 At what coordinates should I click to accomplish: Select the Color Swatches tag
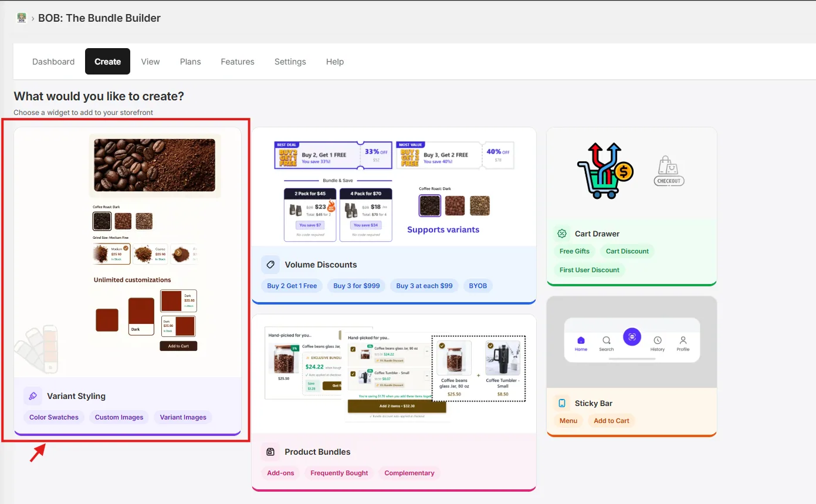(x=54, y=417)
